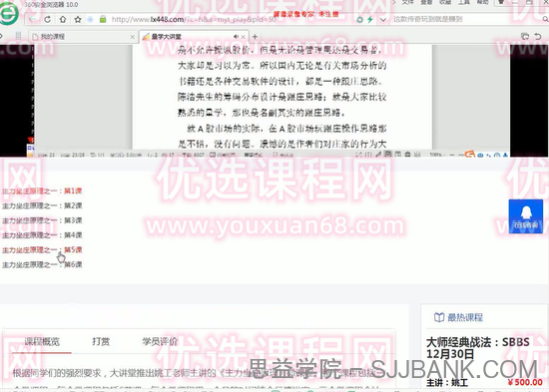This screenshot has width=549, height=392.
Task: Open the 帮助 menu
Action: pyautogui.click(x=482, y=2)
